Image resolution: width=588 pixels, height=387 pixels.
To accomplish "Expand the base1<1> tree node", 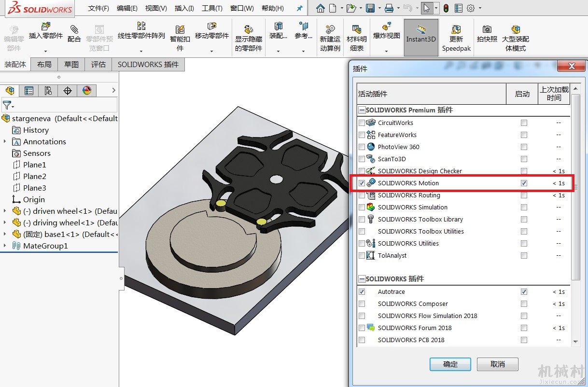I will 5,234.
